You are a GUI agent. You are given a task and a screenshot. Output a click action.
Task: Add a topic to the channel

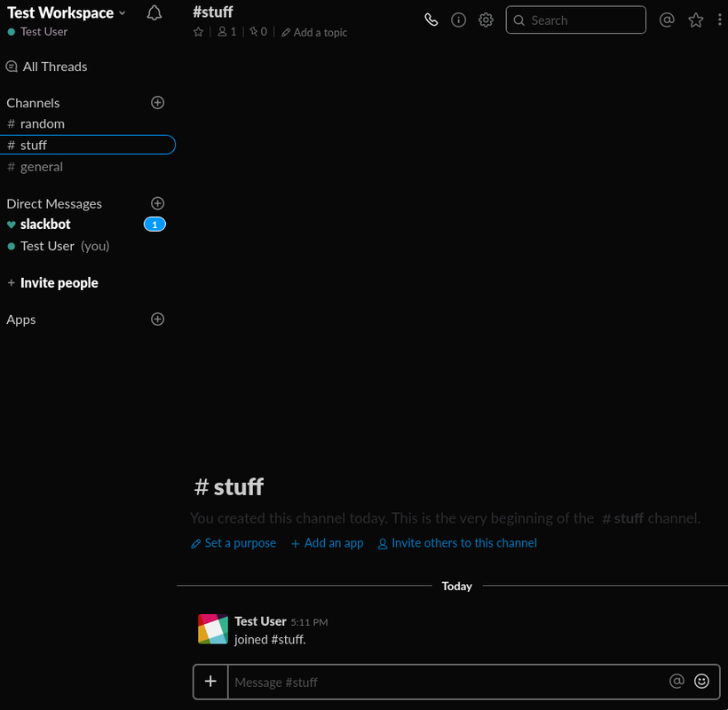pos(314,33)
